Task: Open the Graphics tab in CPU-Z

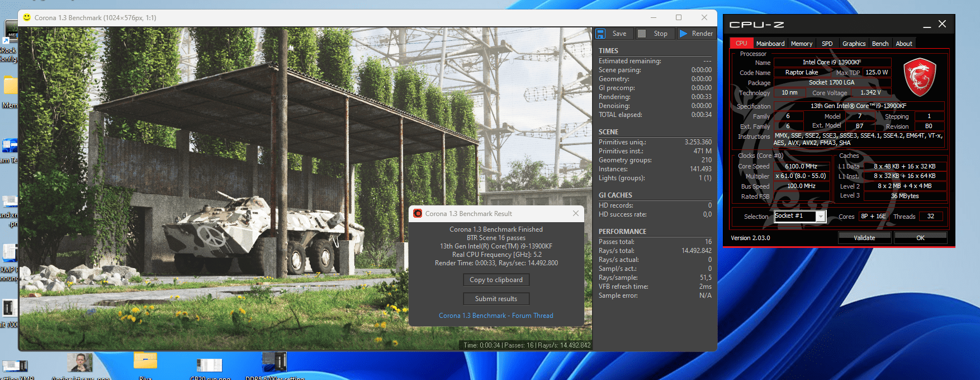Action: click(x=854, y=44)
